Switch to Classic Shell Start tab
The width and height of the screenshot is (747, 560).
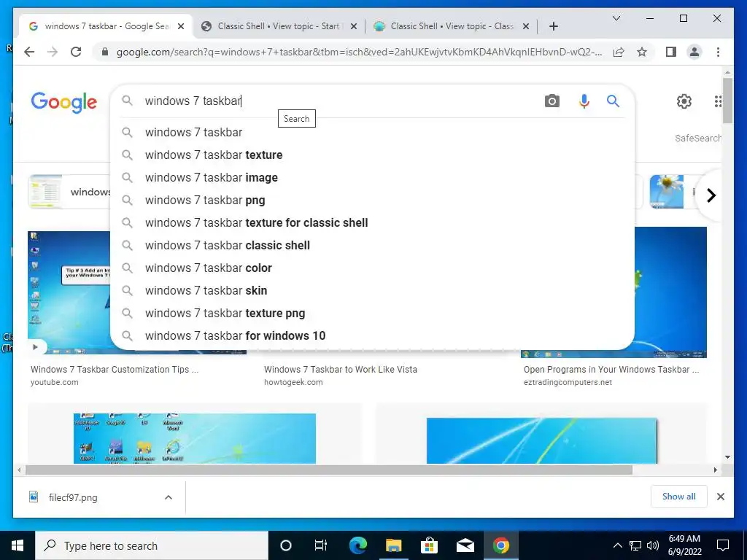[279, 26]
